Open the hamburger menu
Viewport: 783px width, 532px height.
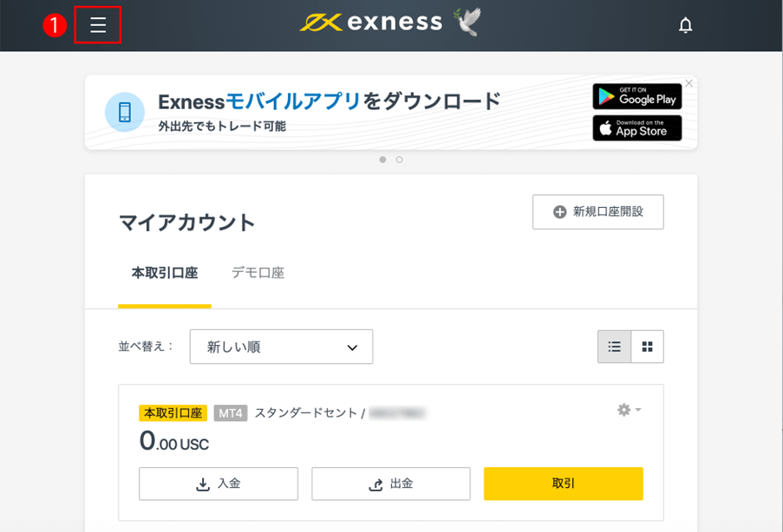tap(98, 25)
